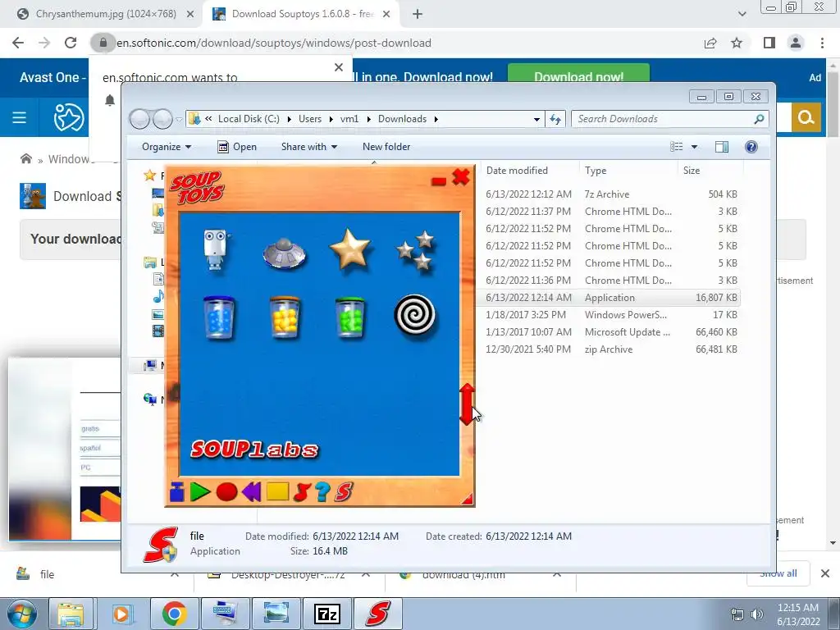
Task: Switch to the Chrysanthemum.jpg Chrome tab
Action: [104, 14]
